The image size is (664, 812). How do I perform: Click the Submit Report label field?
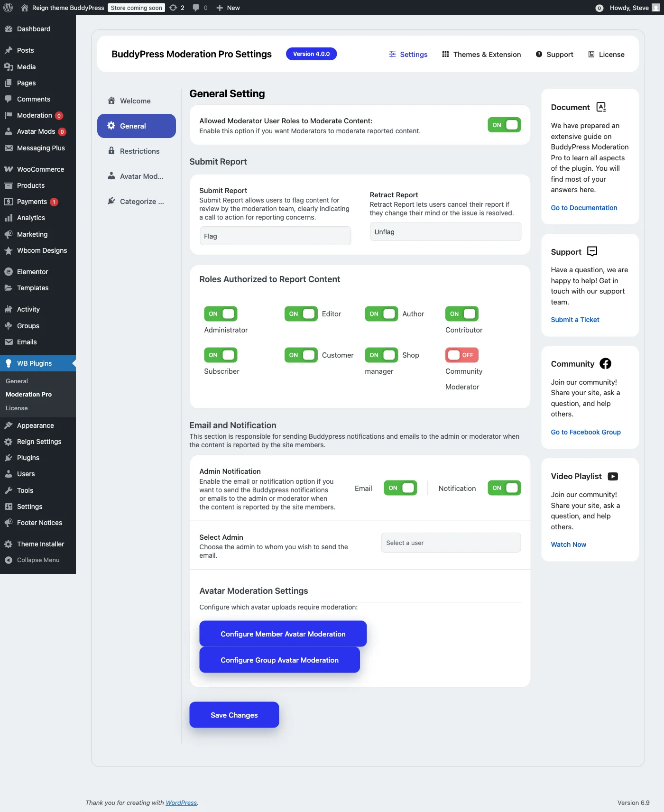tap(275, 236)
